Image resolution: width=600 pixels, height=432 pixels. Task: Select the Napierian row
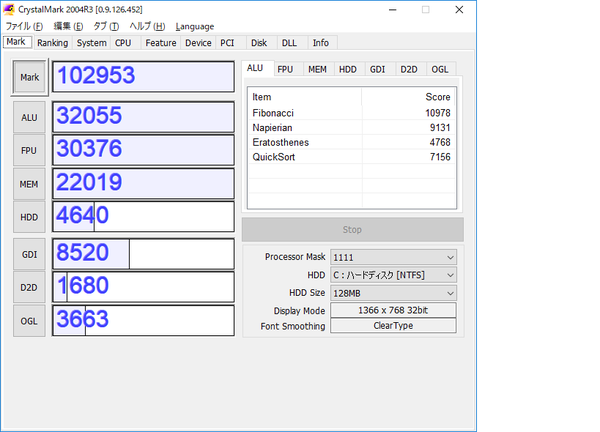(352, 127)
